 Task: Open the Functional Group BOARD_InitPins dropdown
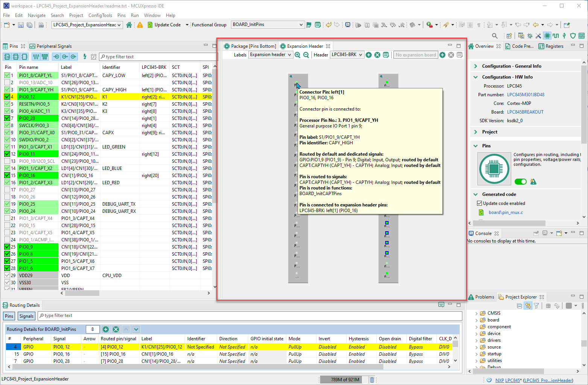coord(267,25)
